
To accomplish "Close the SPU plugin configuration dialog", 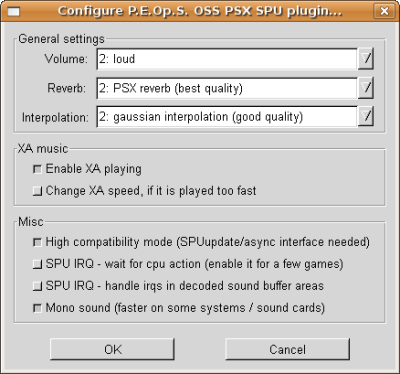I will (x=384, y=11).
